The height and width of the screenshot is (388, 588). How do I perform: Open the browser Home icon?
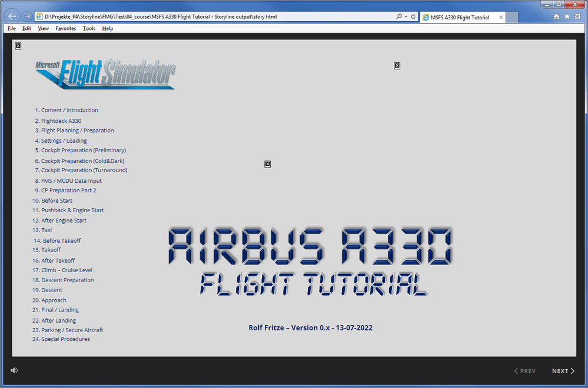coord(556,16)
